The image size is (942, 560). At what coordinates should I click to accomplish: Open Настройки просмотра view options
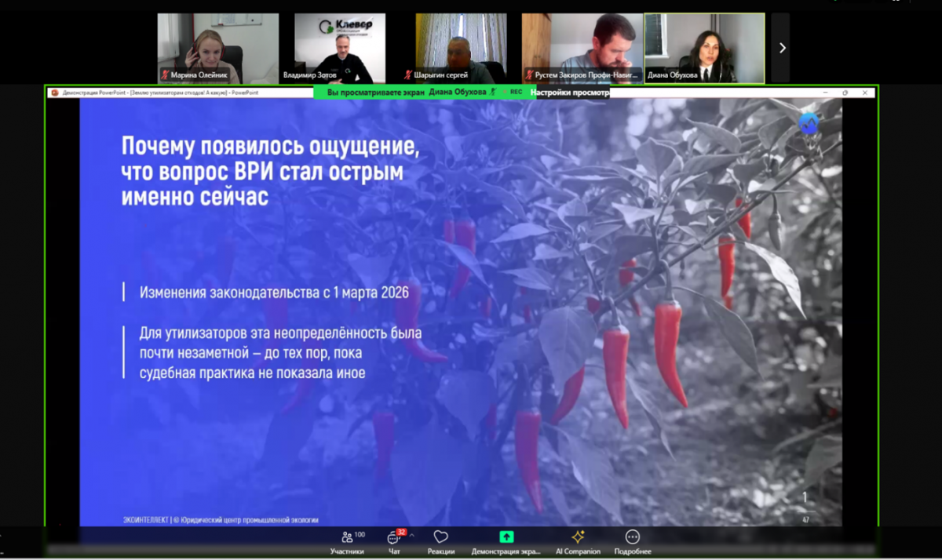point(569,92)
